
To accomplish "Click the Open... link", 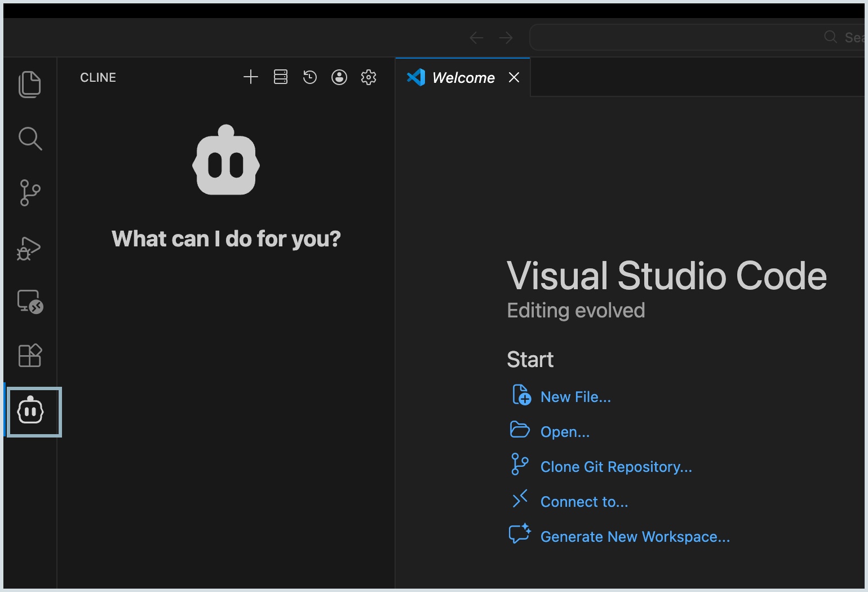I will (x=565, y=432).
